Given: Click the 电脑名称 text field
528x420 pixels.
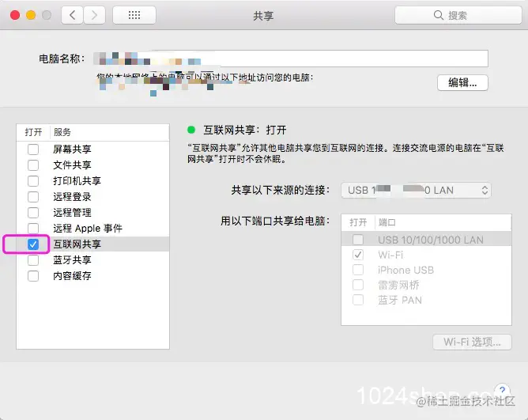Looking at the screenshot, I should 290,59.
